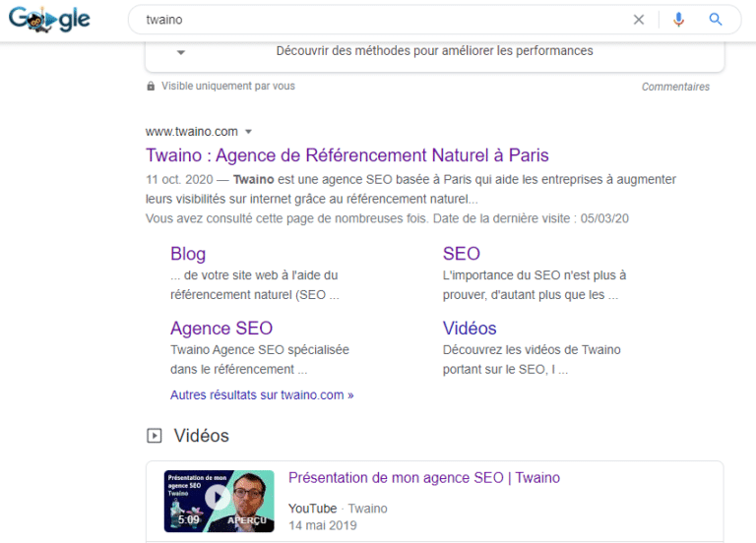756x543 pixels.
Task: Clear the search box with the X icon
Action: pos(639,20)
